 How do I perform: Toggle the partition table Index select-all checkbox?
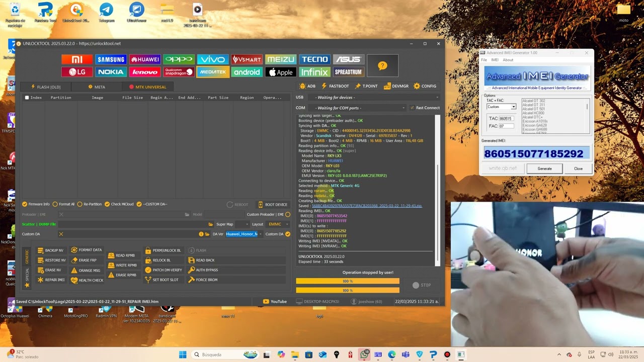pos(27,98)
